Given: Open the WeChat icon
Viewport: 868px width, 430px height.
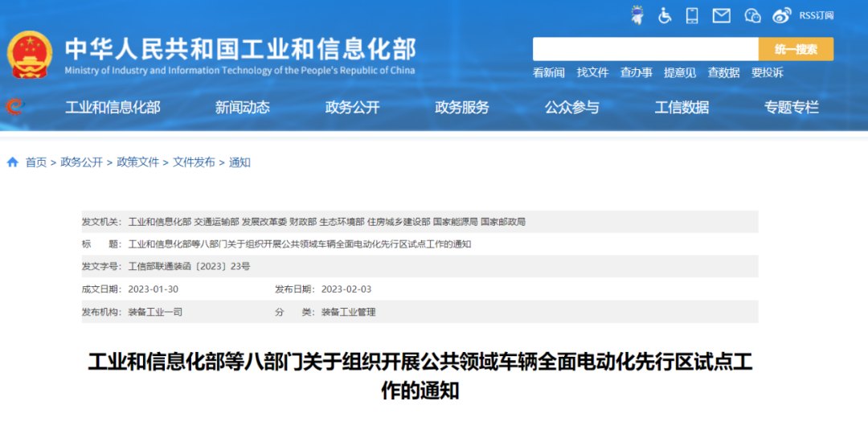Looking at the screenshot, I should (x=752, y=15).
